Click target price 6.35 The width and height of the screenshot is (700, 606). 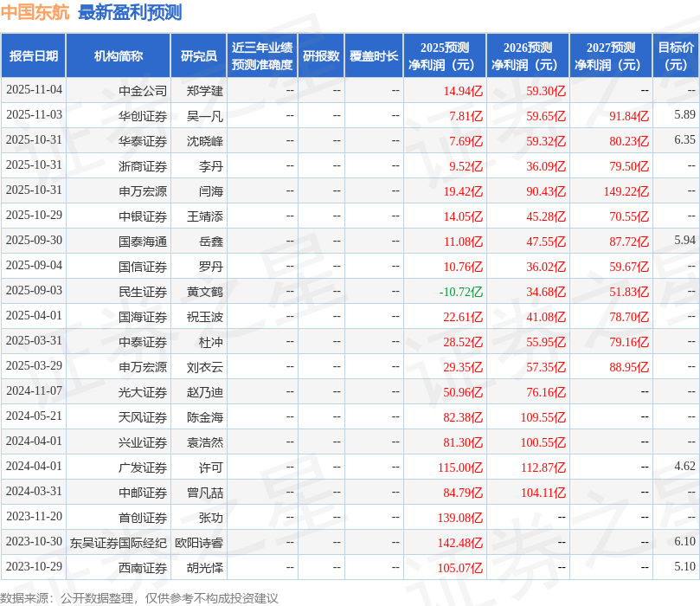pos(684,139)
